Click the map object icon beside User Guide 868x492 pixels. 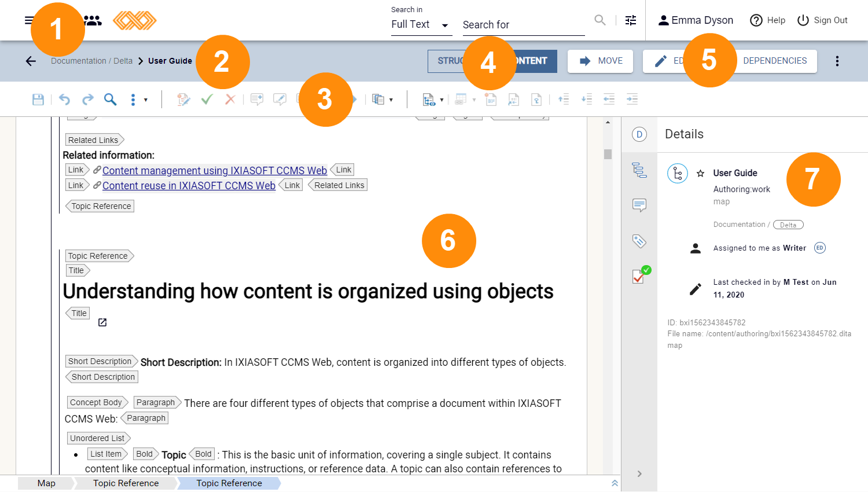(x=678, y=173)
